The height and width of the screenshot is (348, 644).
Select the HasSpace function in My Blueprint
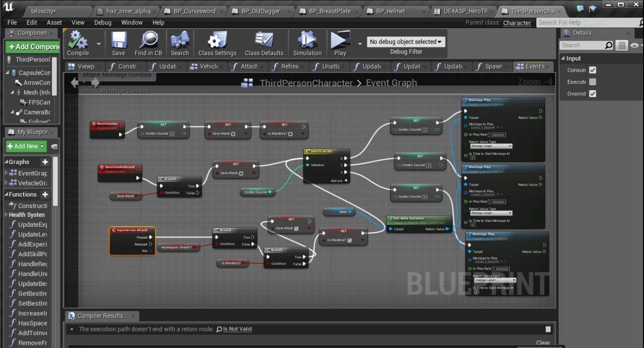32,323
